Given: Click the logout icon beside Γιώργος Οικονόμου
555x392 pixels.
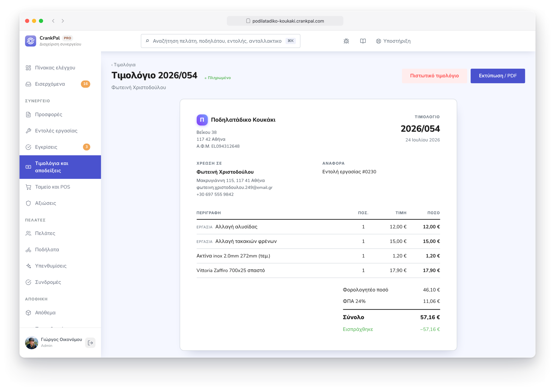Looking at the screenshot, I should (x=90, y=343).
